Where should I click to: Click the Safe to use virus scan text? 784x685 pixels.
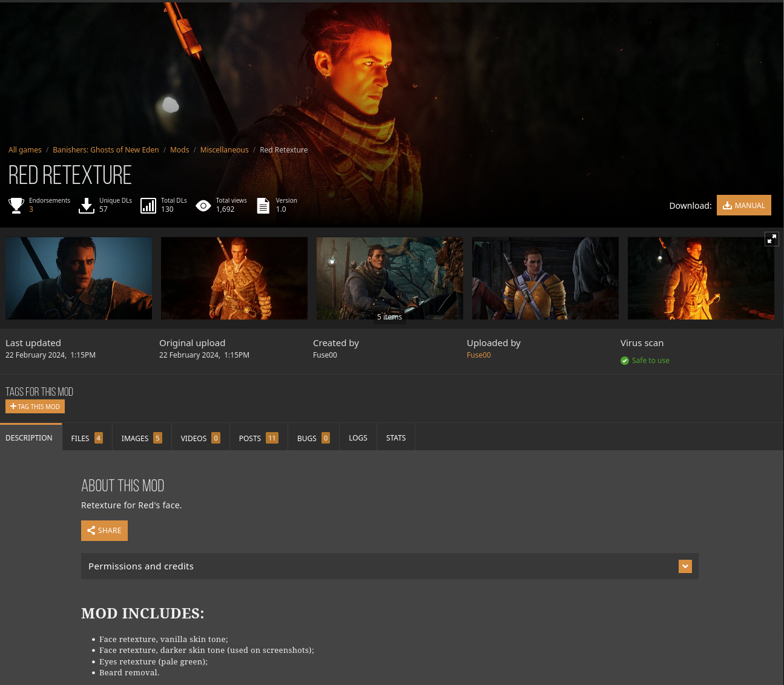coord(651,361)
